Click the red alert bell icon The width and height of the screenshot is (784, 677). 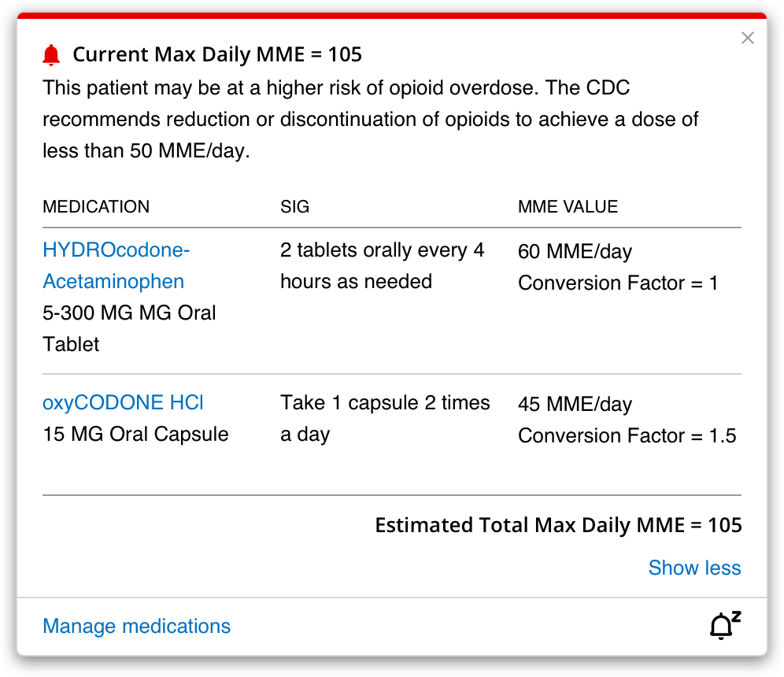[51, 55]
